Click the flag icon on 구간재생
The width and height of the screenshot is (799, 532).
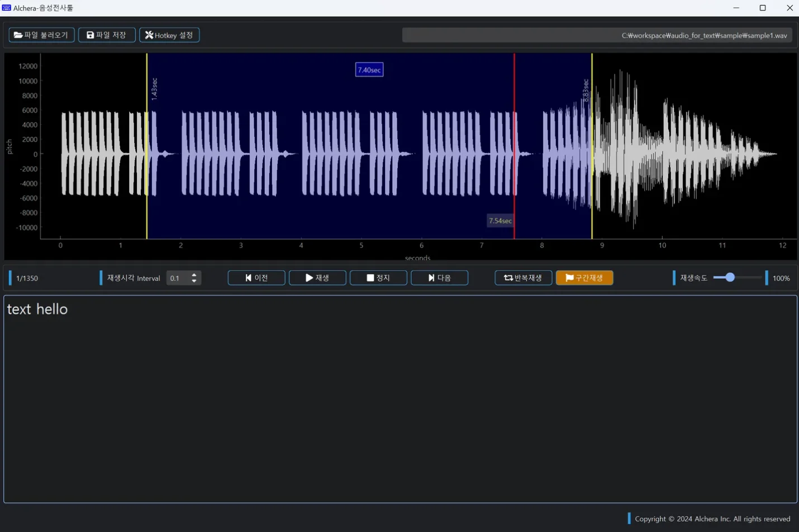[569, 278]
